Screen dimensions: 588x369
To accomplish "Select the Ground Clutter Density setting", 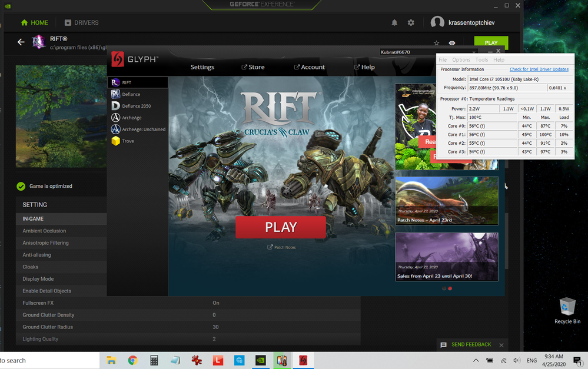I will (188, 315).
